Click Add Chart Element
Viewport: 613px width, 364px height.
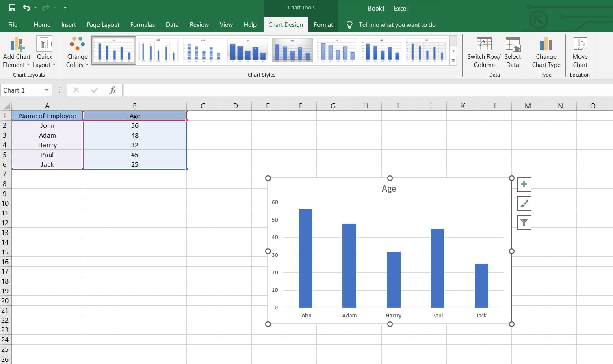point(16,52)
